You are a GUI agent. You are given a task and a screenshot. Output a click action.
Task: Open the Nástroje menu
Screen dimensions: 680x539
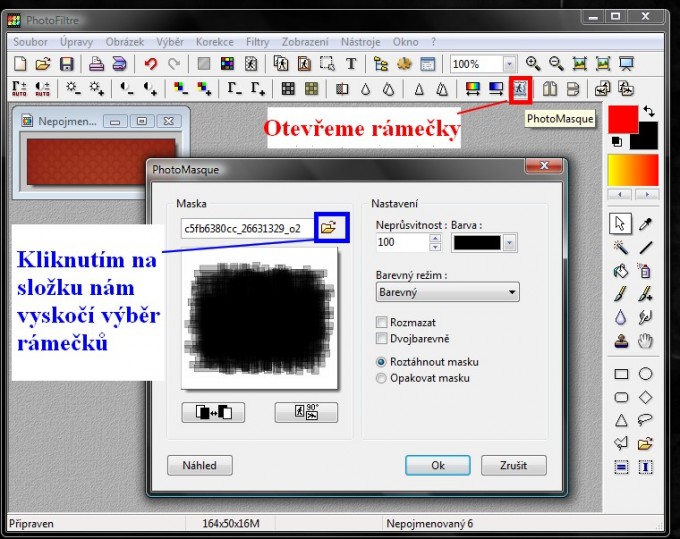(360, 42)
